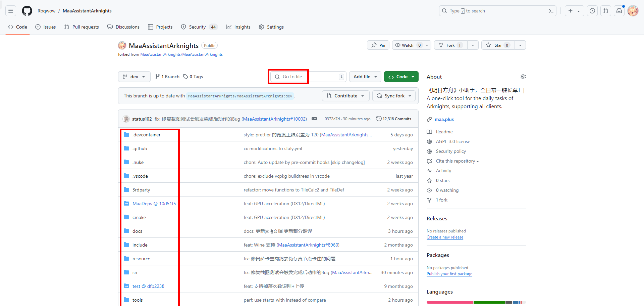Open the resource folder
Image resolution: width=644 pixels, height=306 pixels.
[141, 259]
